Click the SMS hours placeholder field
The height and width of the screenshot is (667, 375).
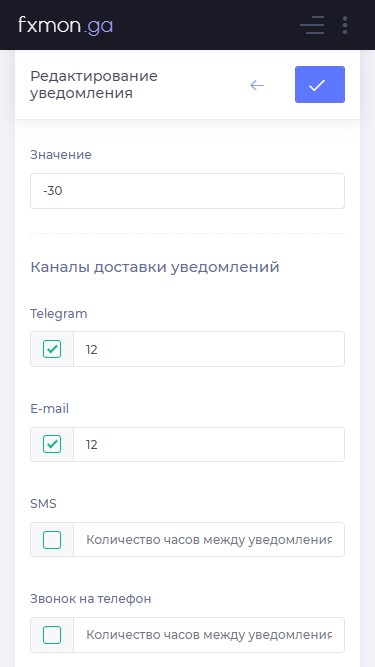point(209,540)
